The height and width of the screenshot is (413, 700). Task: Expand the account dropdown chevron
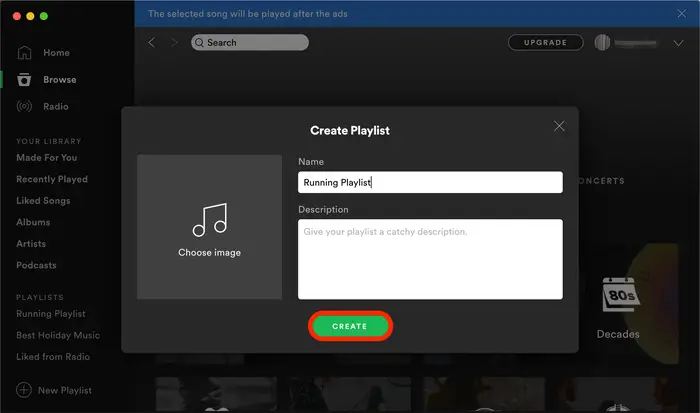678,43
